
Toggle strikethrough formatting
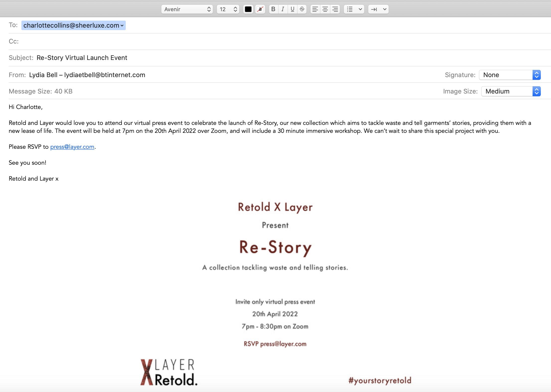click(302, 9)
